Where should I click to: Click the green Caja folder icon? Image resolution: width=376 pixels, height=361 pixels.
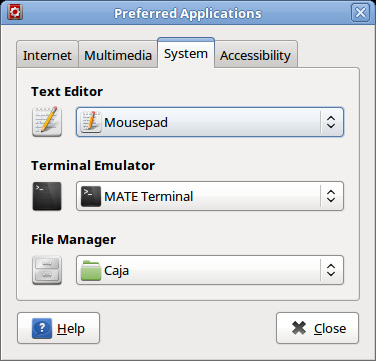[x=91, y=270]
